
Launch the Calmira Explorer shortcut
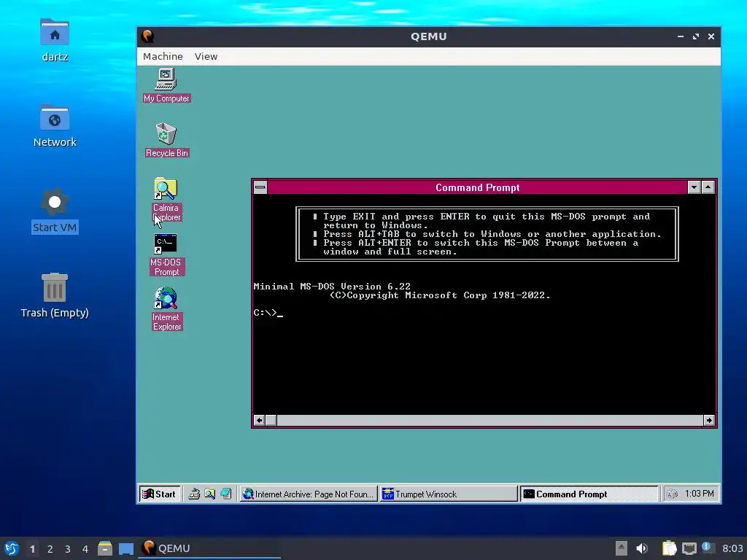pyautogui.click(x=166, y=199)
